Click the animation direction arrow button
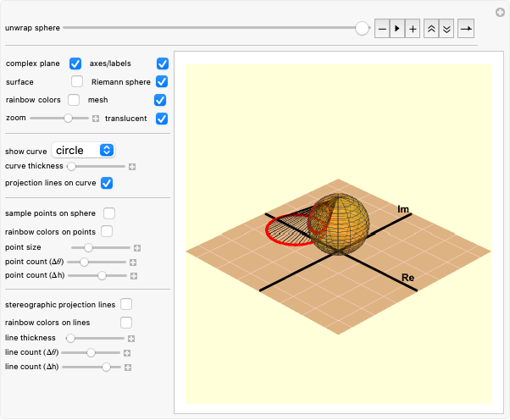The height and width of the screenshot is (420, 510). (466, 29)
